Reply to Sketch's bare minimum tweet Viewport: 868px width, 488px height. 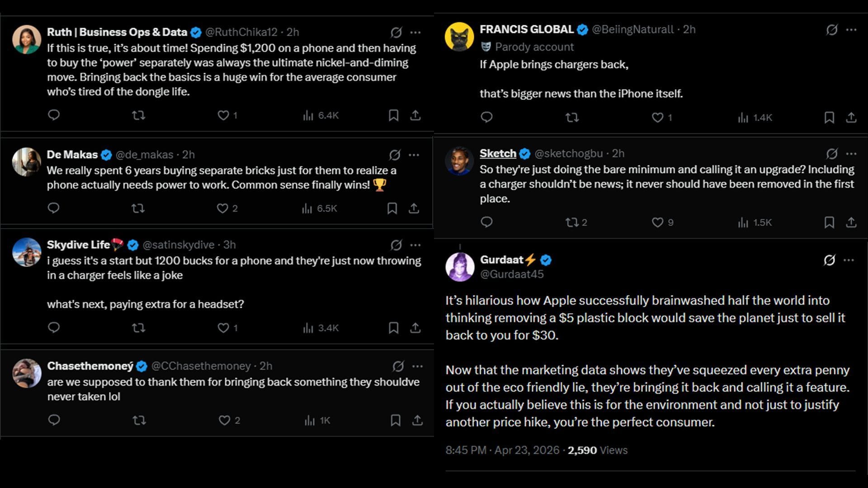[486, 222]
